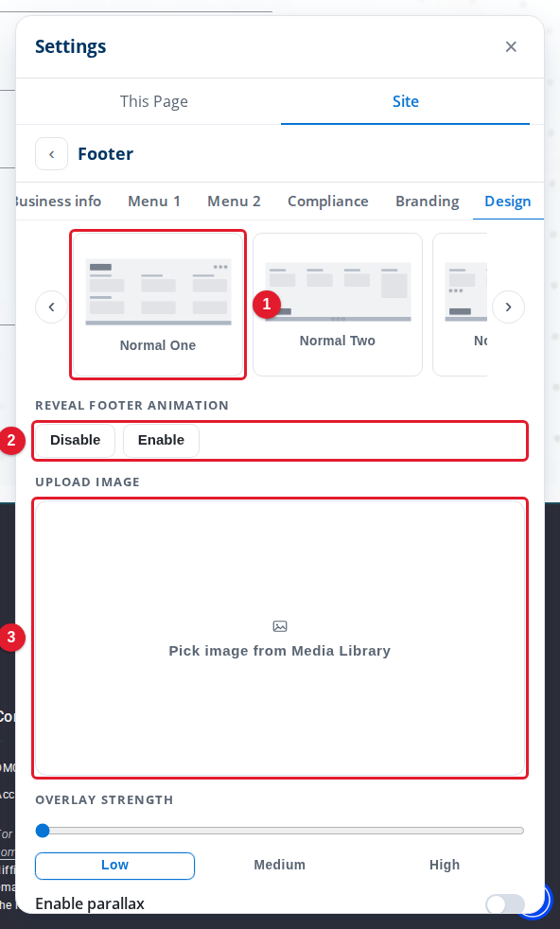This screenshot has height=929, width=560.
Task: Click the Overlay Strength label
Action: 104,799
